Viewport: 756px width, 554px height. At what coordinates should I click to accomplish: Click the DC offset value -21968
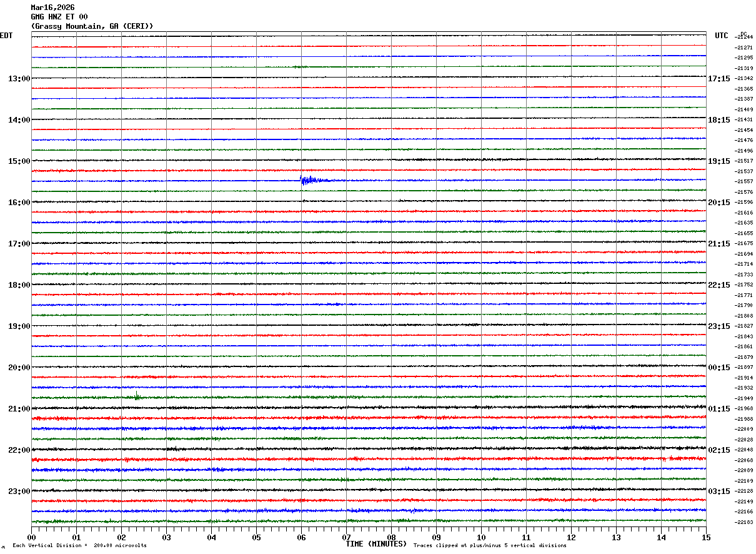(x=744, y=409)
